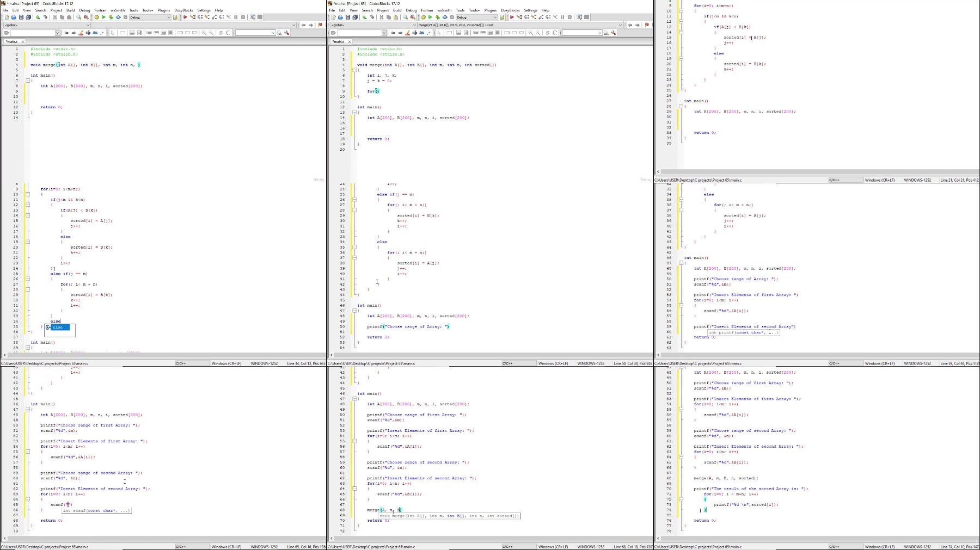Collapse fold marker at line 13 in middle window editor
980x550 pixels.
point(354,112)
